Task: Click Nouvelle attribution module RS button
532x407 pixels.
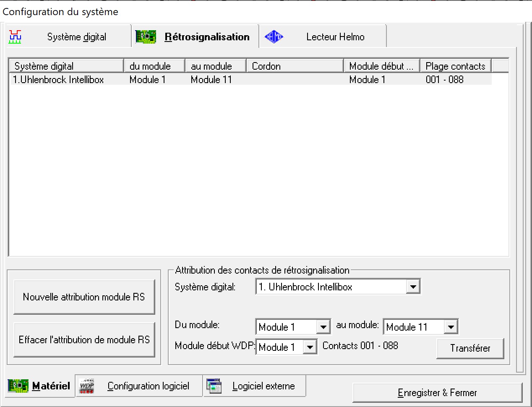Action: 84,297
